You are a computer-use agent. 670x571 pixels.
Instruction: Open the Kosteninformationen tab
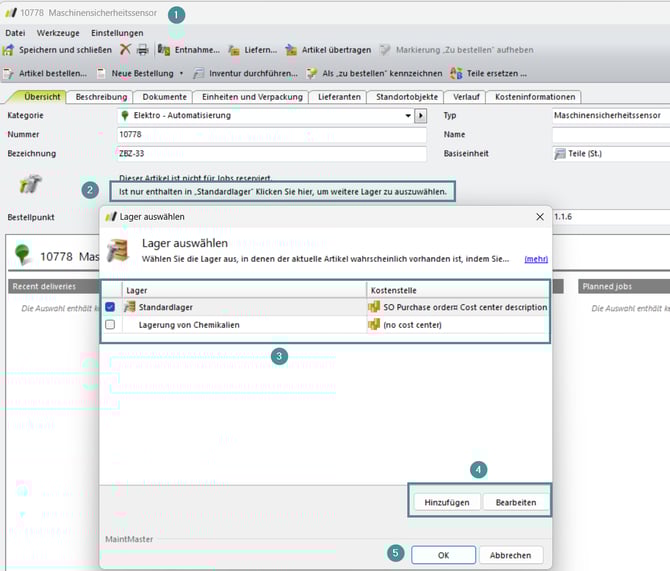tap(535, 97)
